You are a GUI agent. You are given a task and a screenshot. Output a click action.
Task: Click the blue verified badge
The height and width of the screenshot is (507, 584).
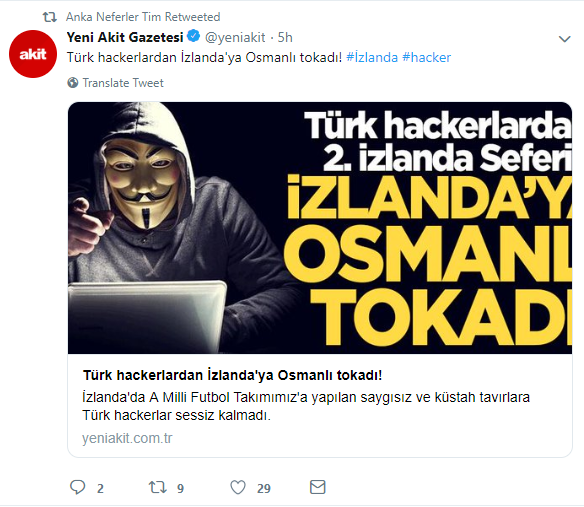pos(194,37)
